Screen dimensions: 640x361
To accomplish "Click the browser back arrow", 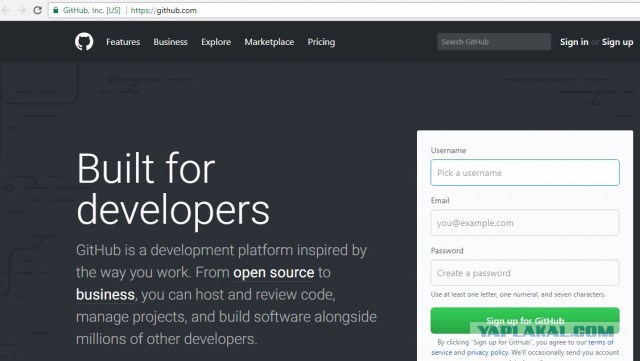I will 5,10.
